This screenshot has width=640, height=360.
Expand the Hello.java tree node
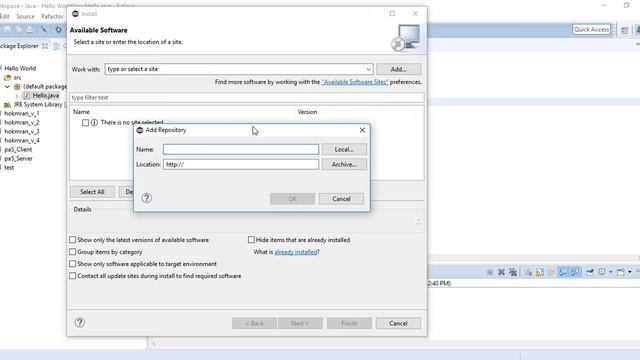[x=17, y=96]
